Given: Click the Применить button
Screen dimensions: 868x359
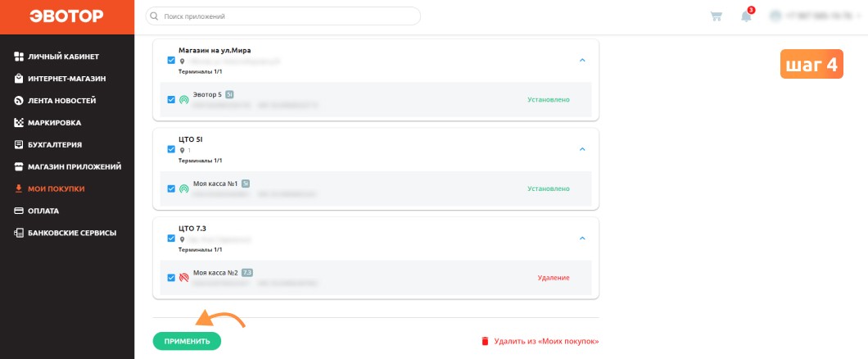Looking at the screenshot, I should click(x=187, y=341).
